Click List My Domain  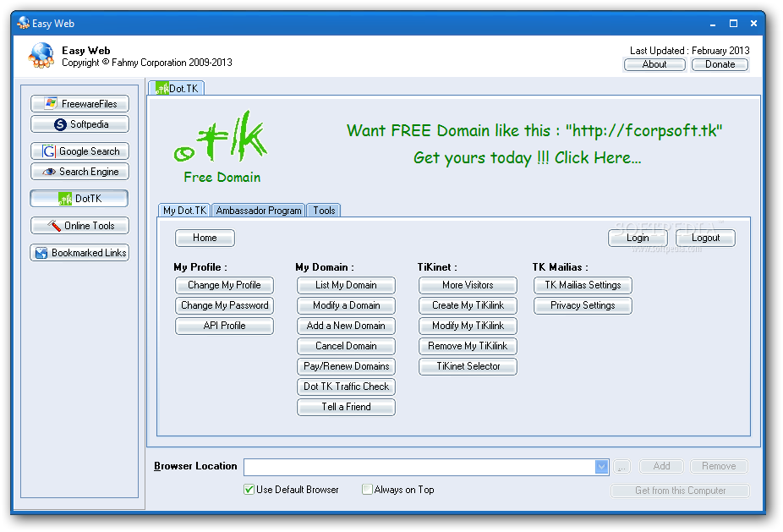pos(346,285)
